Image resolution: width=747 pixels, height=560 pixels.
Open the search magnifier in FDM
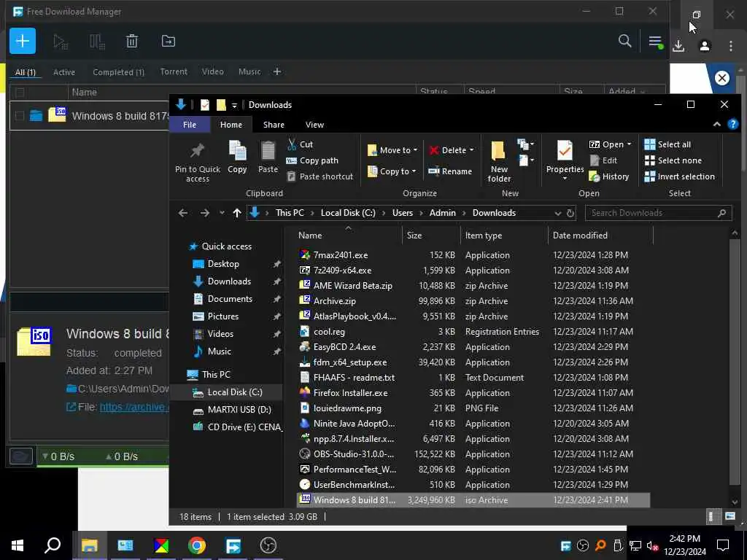(624, 41)
